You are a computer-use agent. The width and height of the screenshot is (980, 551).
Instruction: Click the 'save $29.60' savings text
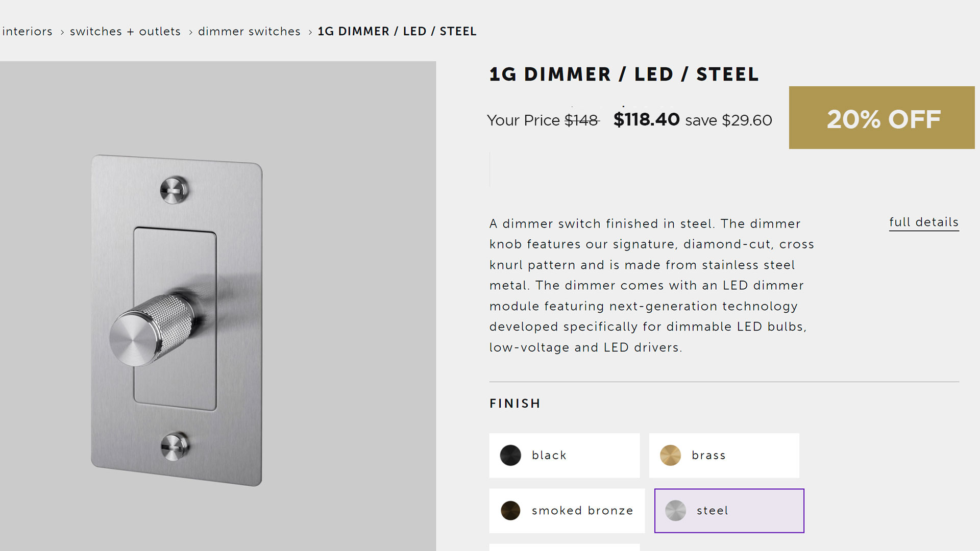(728, 120)
